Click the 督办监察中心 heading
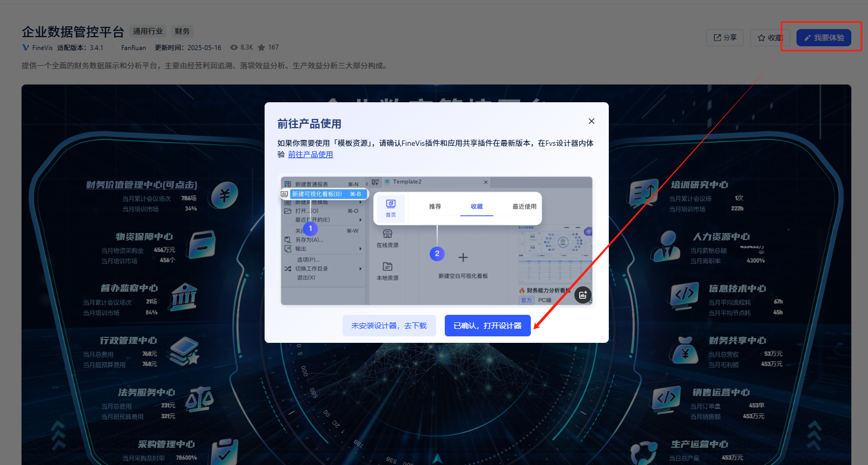Screen dimensions: 868x465 tap(129, 288)
